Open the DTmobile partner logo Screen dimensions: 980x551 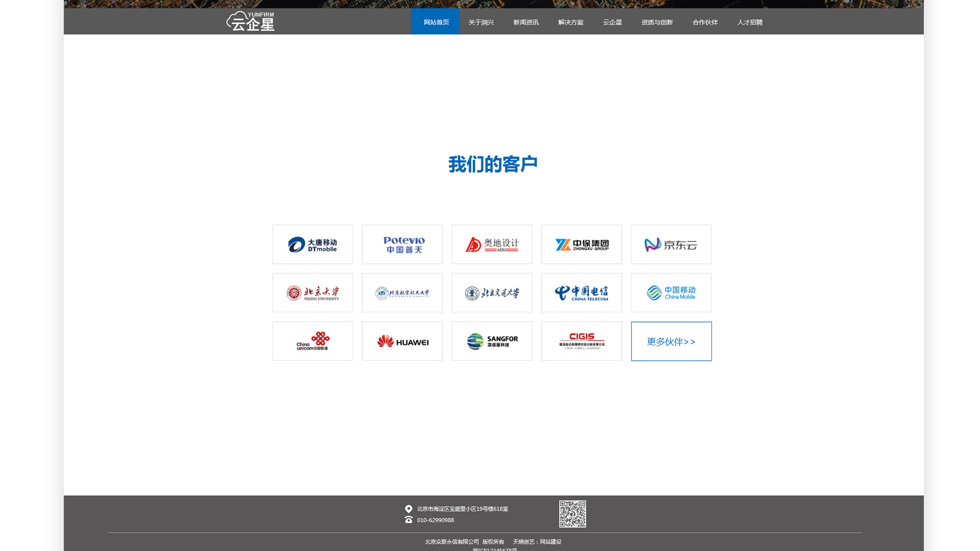pyautogui.click(x=312, y=244)
